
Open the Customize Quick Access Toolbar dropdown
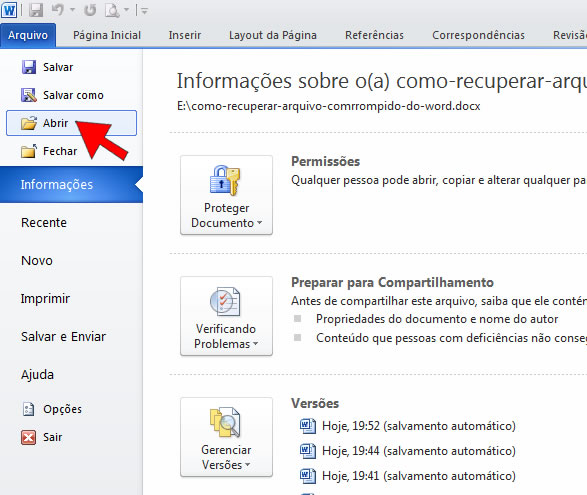(x=145, y=11)
